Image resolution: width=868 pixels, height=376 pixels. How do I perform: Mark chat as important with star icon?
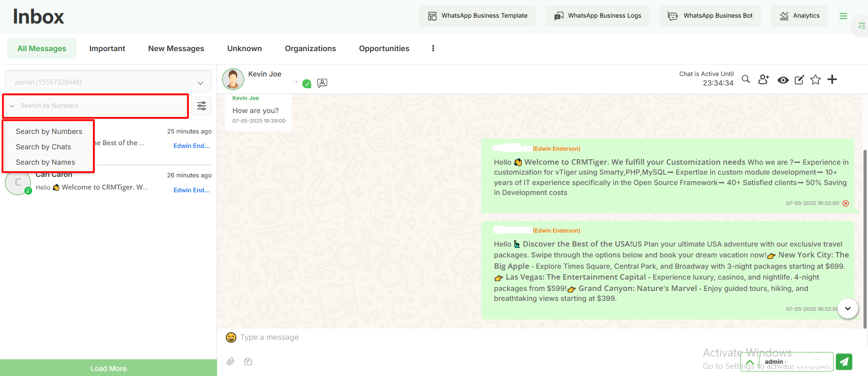point(816,80)
